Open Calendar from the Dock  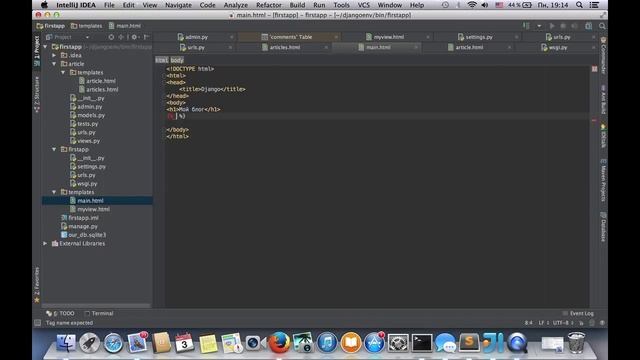click(184, 342)
